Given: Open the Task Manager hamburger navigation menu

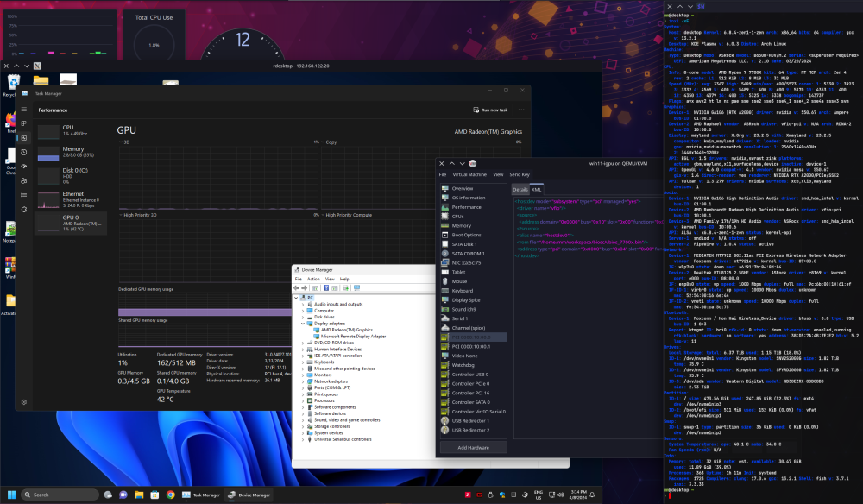Looking at the screenshot, I should [x=23, y=110].
